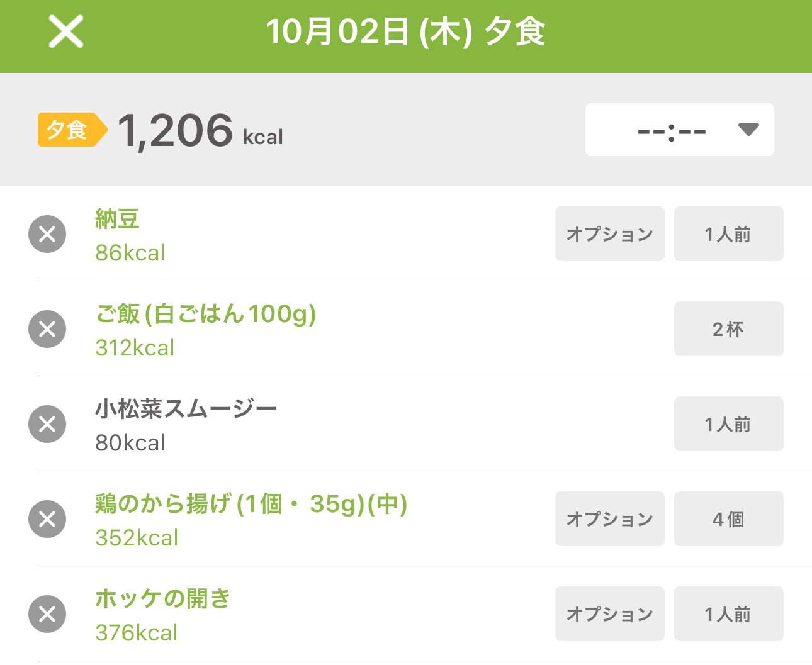Change ご飯 quantity 2杯
This screenshot has height=665, width=812.
[728, 329]
